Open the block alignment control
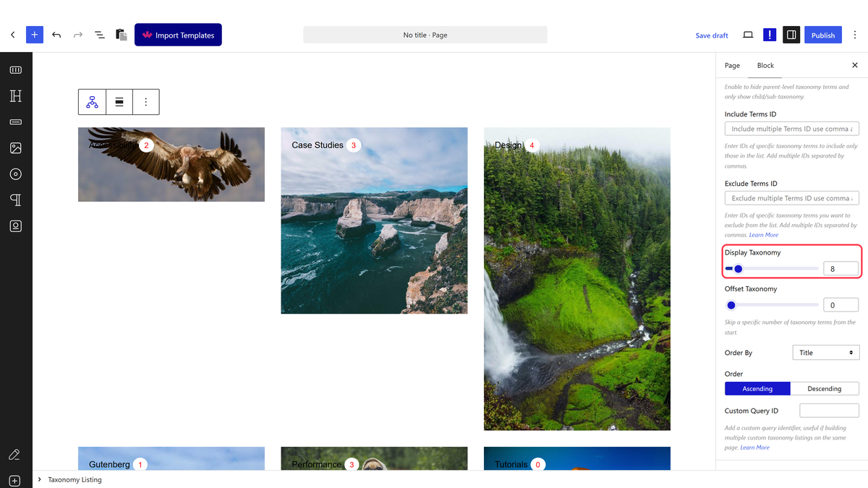 point(119,102)
